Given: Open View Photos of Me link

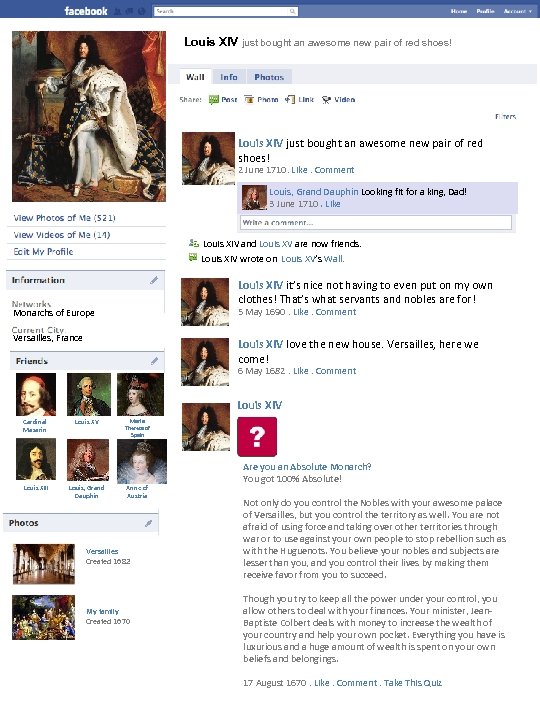Looking at the screenshot, I should click(64, 218).
